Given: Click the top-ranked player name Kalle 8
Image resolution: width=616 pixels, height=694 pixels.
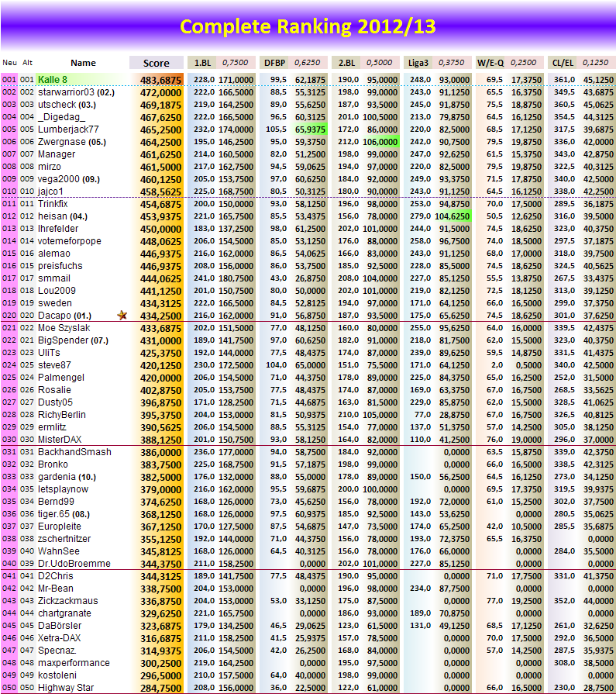Looking at the screenshot, I should [x=53, y=79].
